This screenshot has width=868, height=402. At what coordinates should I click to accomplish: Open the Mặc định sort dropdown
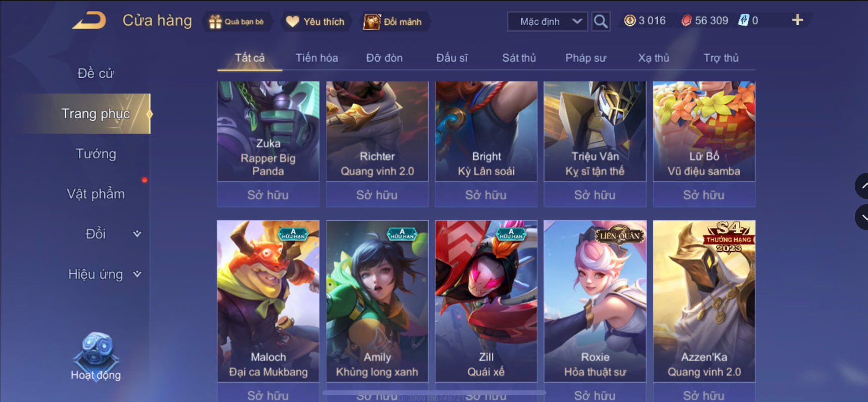coord(547,22)
